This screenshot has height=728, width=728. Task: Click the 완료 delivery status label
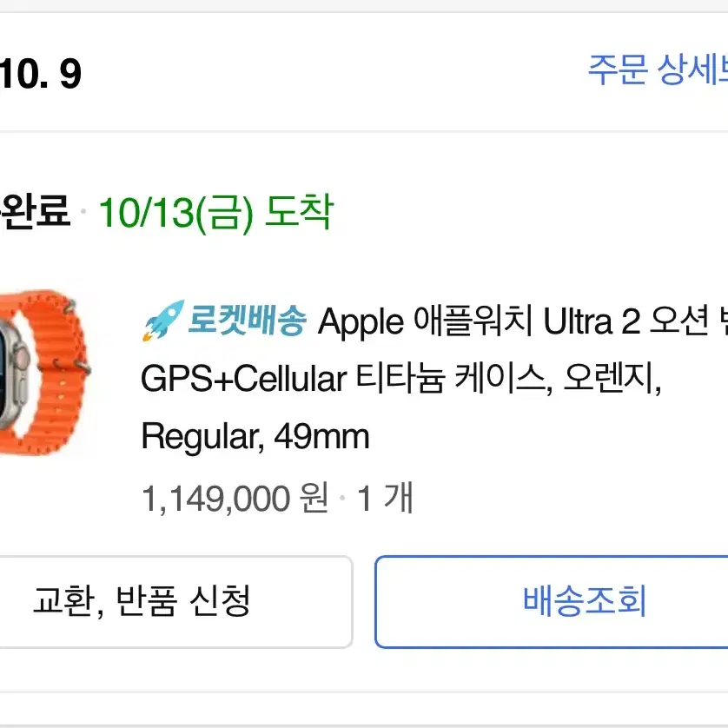[36, 211]
